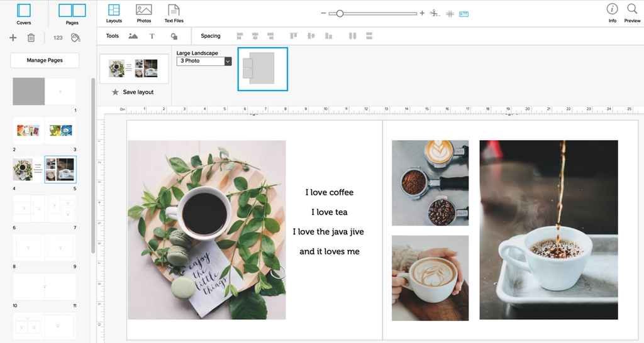
Task: Distribute items with equal vertical spacing
Action: (369, 36)
